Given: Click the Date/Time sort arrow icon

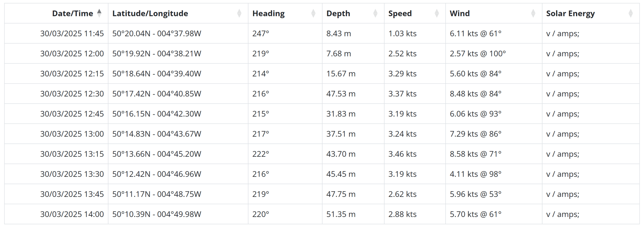Looking at the screenshot, I should 99,13.
